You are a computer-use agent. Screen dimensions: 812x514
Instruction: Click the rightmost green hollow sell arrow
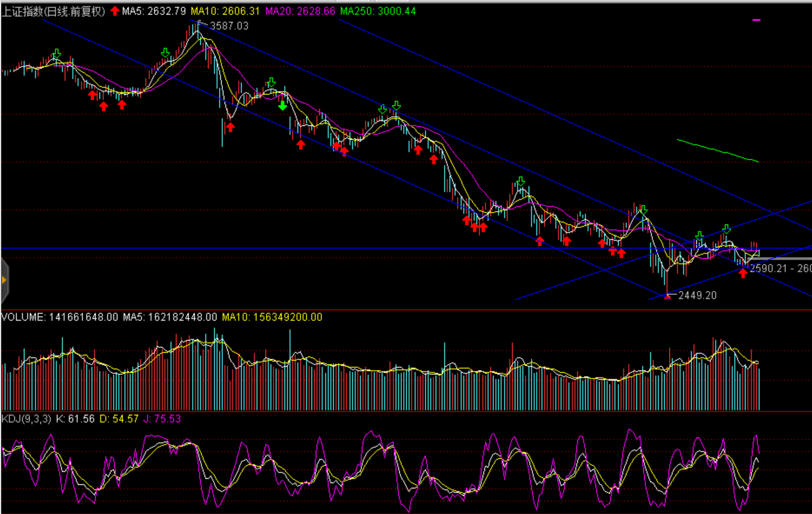coord(726,229)
